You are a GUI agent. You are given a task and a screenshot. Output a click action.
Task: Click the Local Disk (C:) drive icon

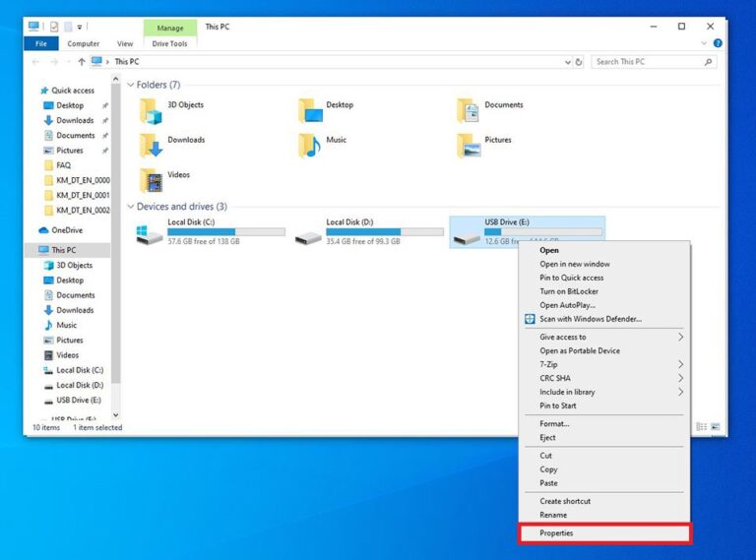tap(150, 234)
